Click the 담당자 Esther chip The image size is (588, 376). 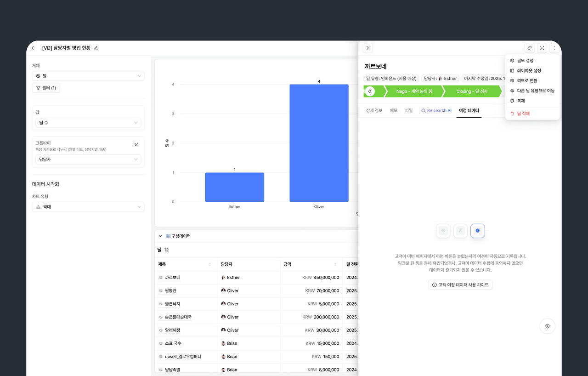(x=441, y=79)
